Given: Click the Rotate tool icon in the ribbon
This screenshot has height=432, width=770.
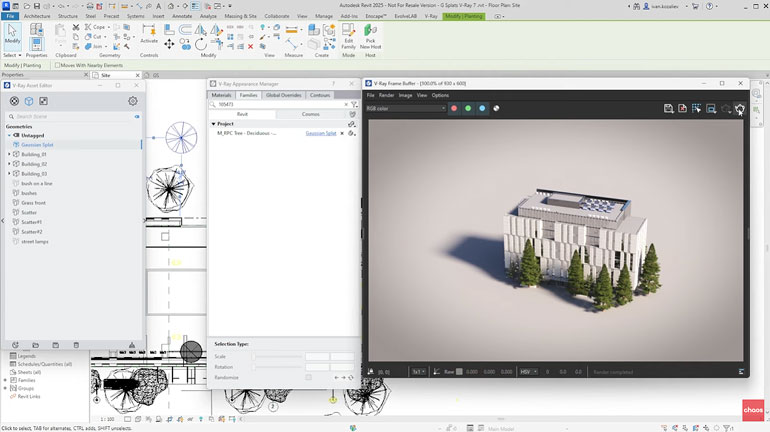Looking at the screenshot, I should [x=200, y=45].
